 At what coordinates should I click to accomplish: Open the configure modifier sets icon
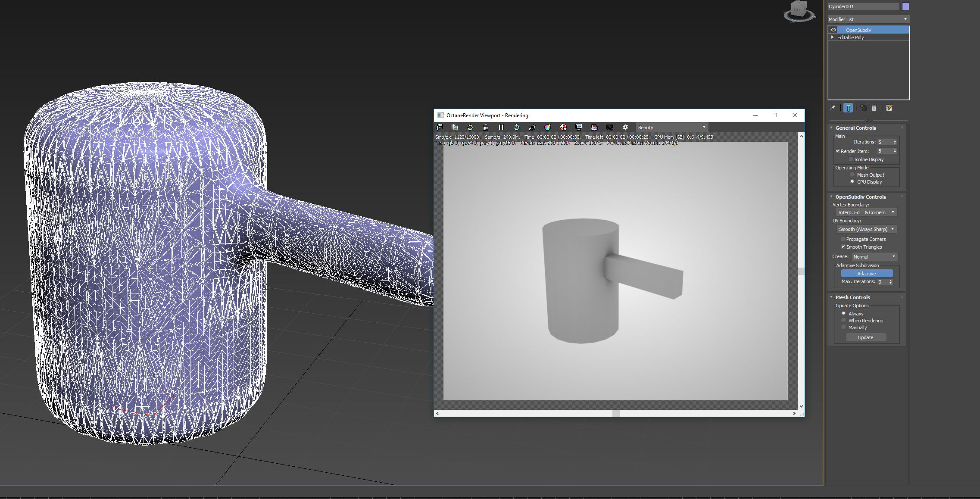click(889, 108)
